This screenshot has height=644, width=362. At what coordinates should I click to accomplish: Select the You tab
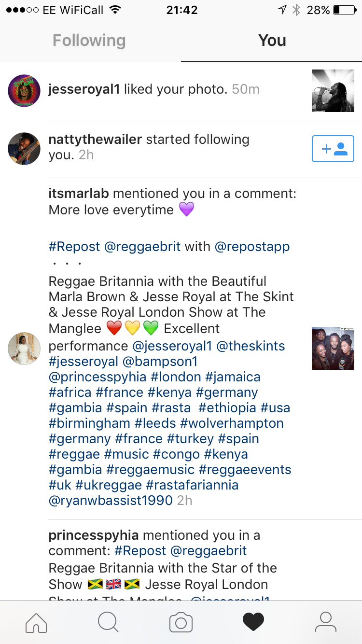[x=272, y=41]
